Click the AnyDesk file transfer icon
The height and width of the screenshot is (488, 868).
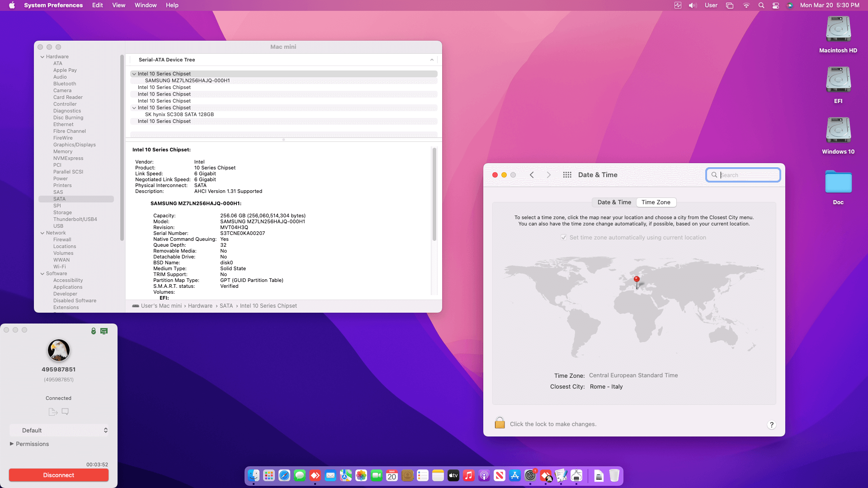(x=53, y=412)
